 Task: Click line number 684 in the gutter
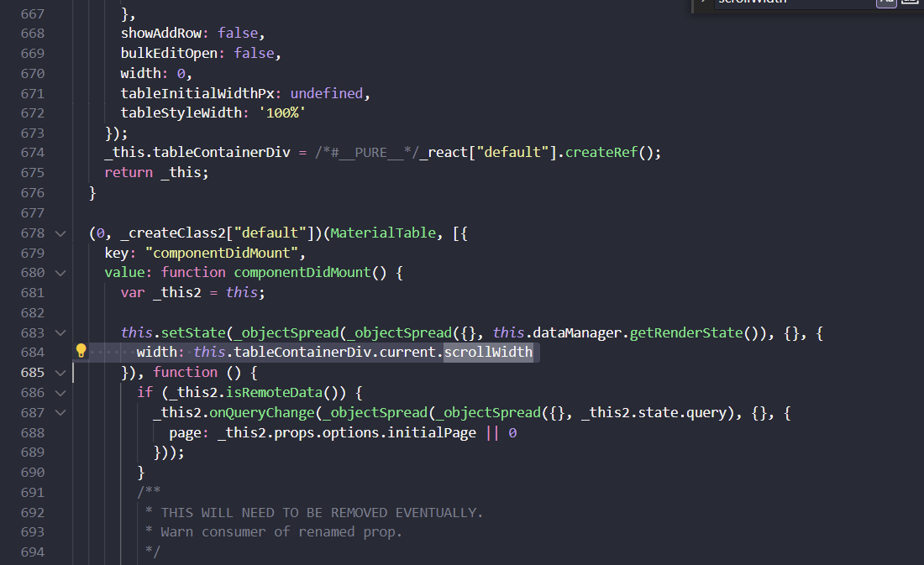[x=32, y=352]
